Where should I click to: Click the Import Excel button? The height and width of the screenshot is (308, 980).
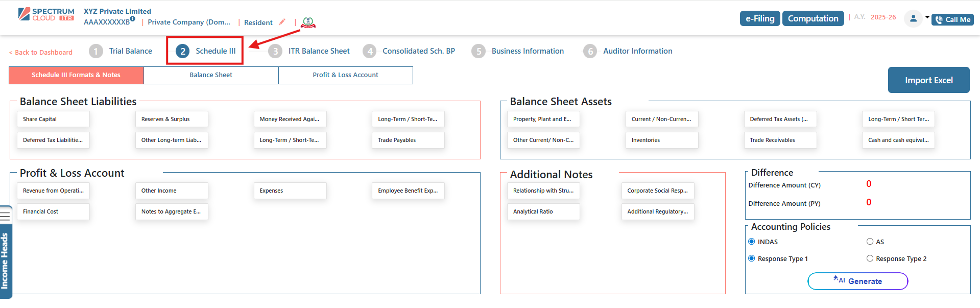928,80
